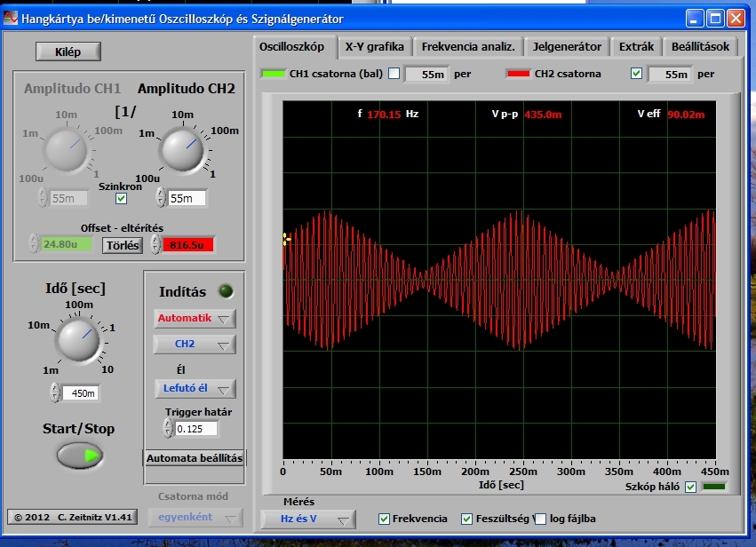756x547 pixels.
Task: Click the Trigger határ 0.125 field
Action: [196, 429]
